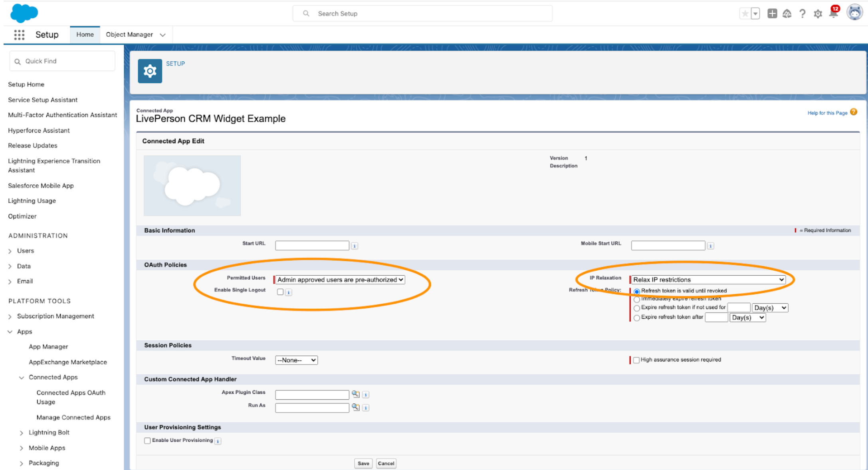Viewport: 868px width, 470px height.
Task: Check Enable User Provisioning box
Action: [x=147, y=440]
